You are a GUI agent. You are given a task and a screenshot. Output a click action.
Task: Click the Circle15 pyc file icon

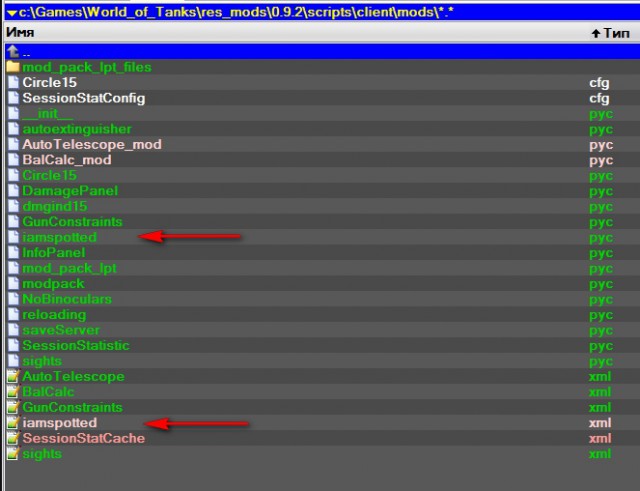tap(13, 176)
